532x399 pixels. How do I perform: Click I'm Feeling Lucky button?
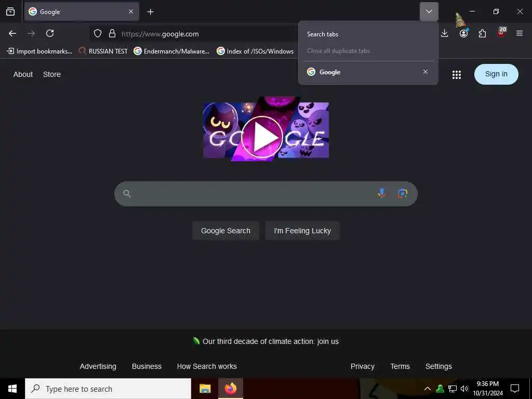pyautogui.click(x=302, y=231)
